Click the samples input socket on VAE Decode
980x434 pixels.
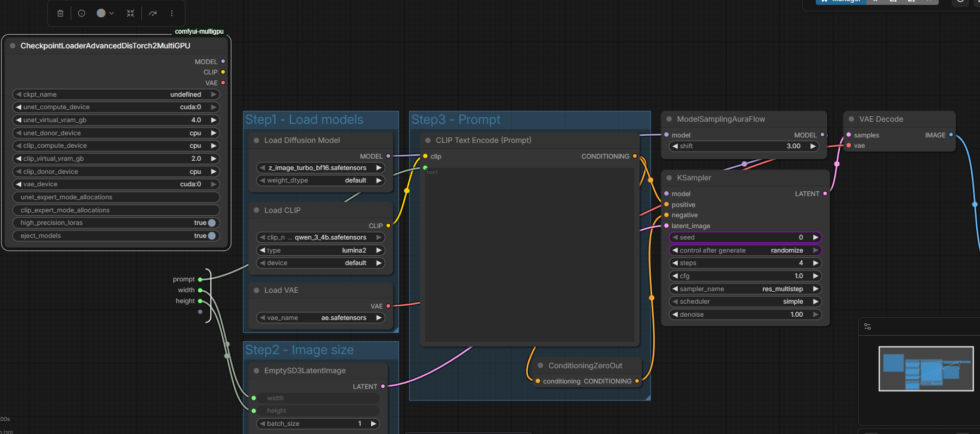(848, 135)
